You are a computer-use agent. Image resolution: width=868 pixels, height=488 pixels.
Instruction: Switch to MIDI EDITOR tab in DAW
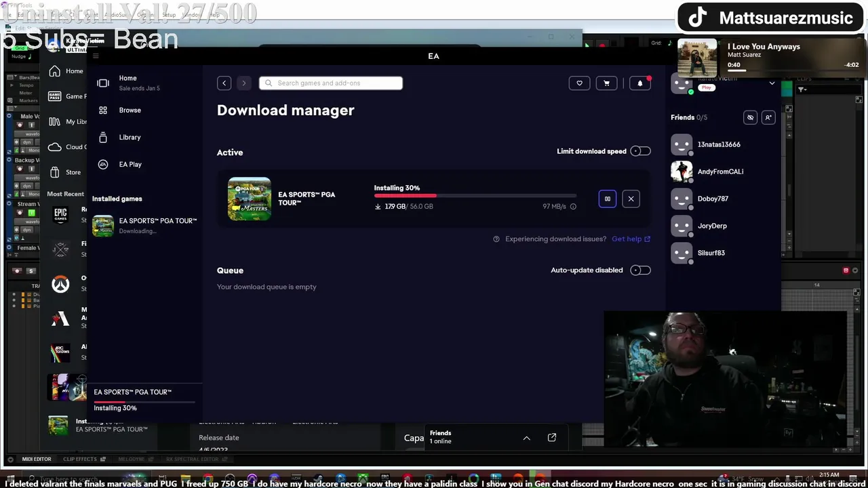click(x=37, y=460)
